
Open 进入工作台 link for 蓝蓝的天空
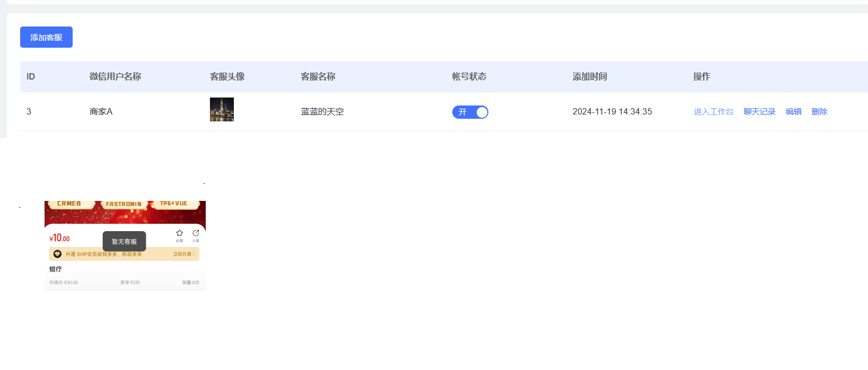coord(713,112)
